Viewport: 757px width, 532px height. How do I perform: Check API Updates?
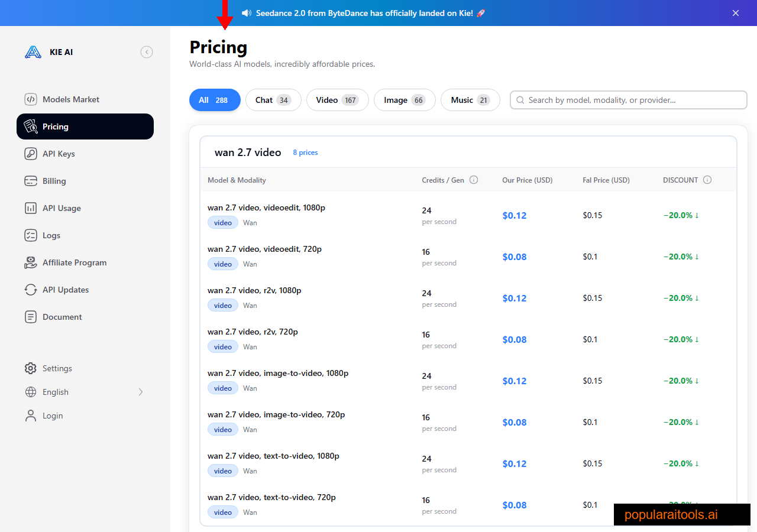tap(66, 290)
